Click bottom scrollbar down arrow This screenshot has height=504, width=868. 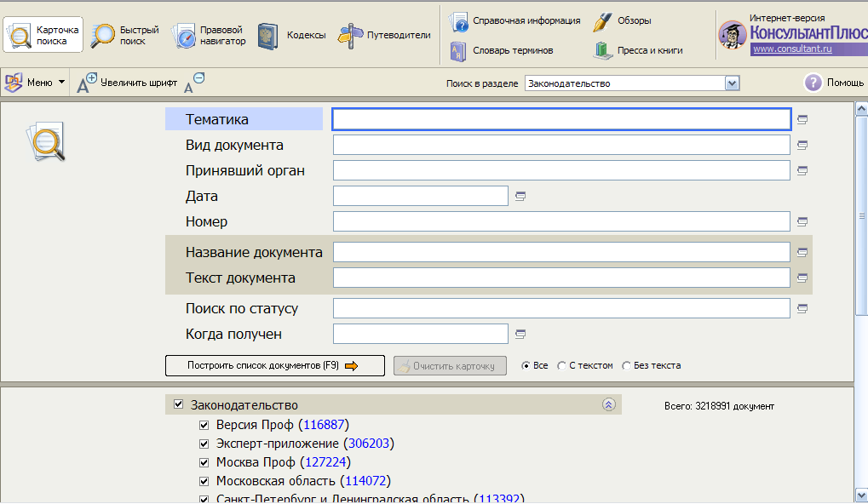pos(861,495)
